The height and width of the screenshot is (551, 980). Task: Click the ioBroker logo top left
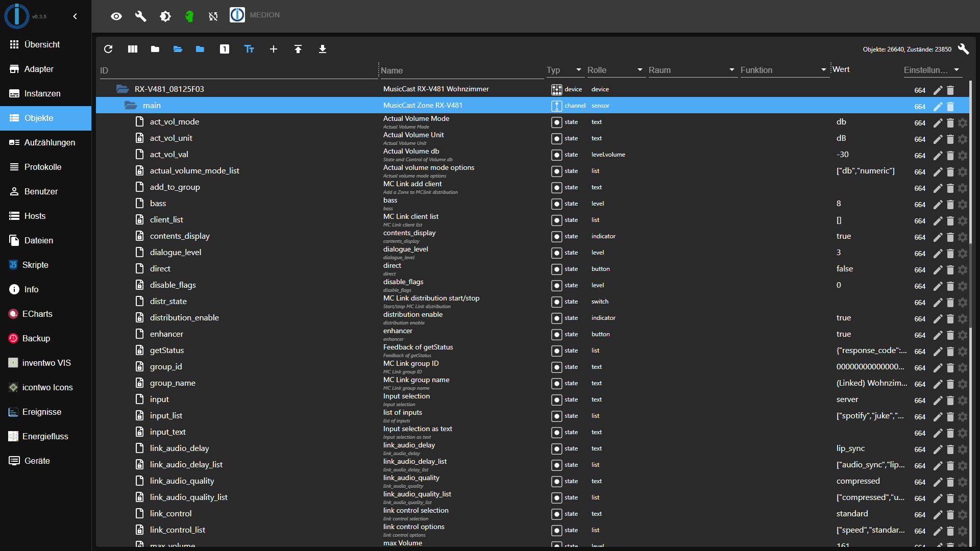coord(17,16)
